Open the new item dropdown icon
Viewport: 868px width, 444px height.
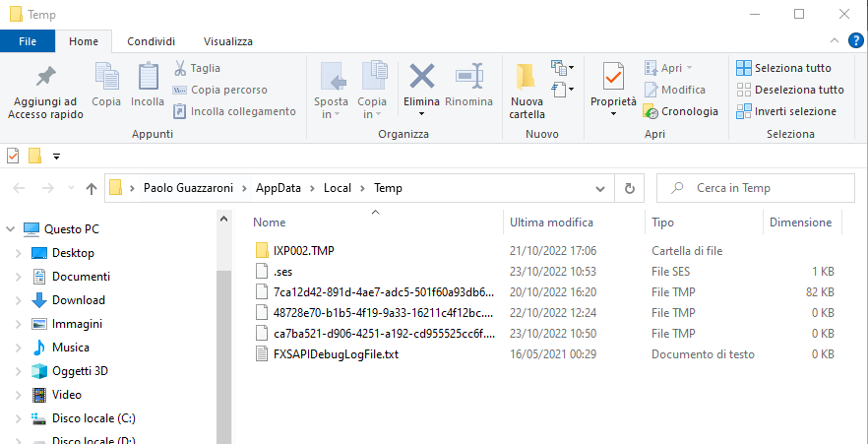(x=563, y=68)
